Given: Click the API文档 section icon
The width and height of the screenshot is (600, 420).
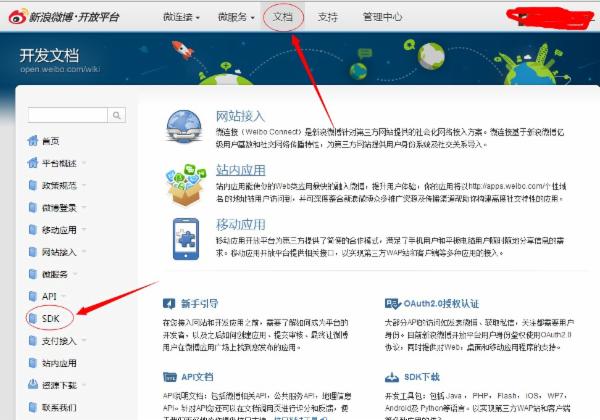Looking at the screenshot, I should pyautogui.click(x=170, y=377).
